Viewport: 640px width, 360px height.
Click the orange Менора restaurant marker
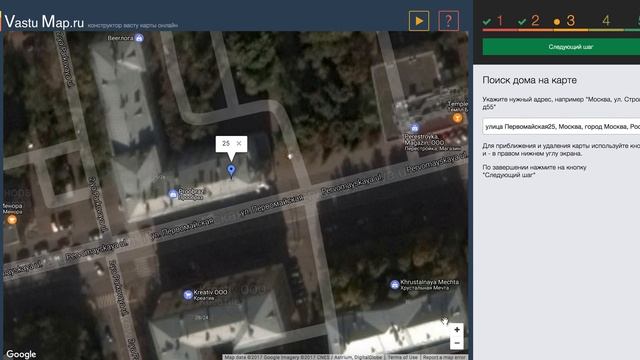click(12, 220)
